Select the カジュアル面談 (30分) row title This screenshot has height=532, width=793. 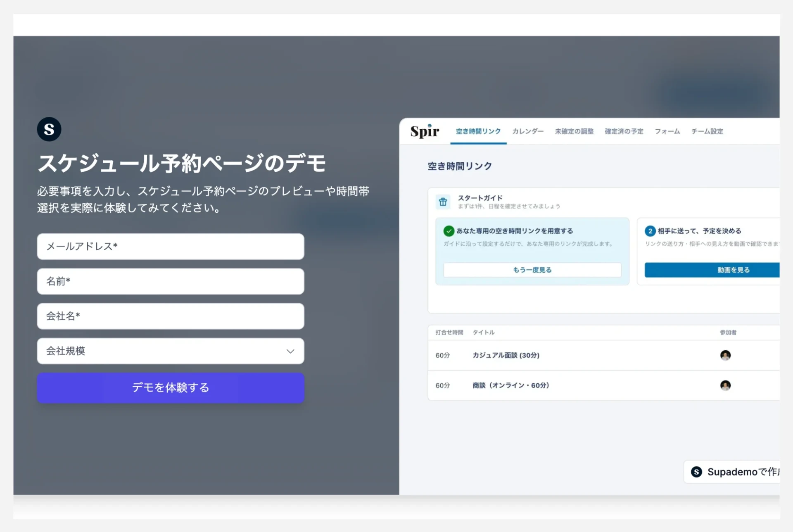click(x=506, y=355)
